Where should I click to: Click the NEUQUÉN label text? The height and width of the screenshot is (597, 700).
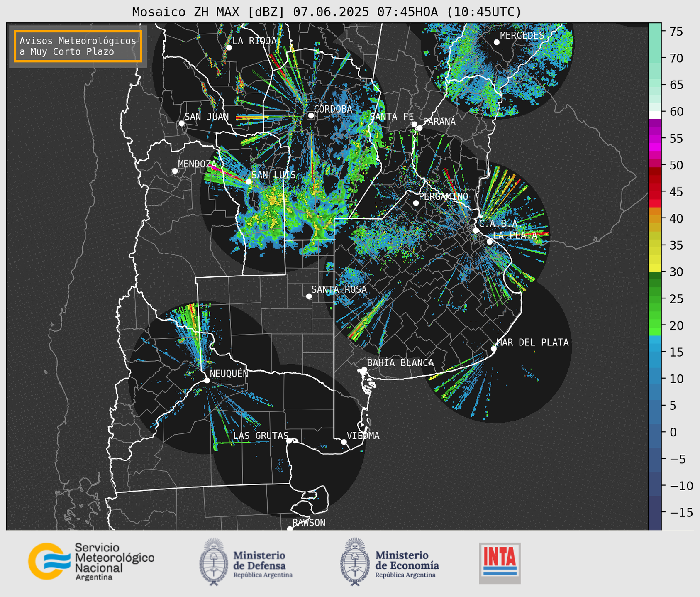point(229,373)
